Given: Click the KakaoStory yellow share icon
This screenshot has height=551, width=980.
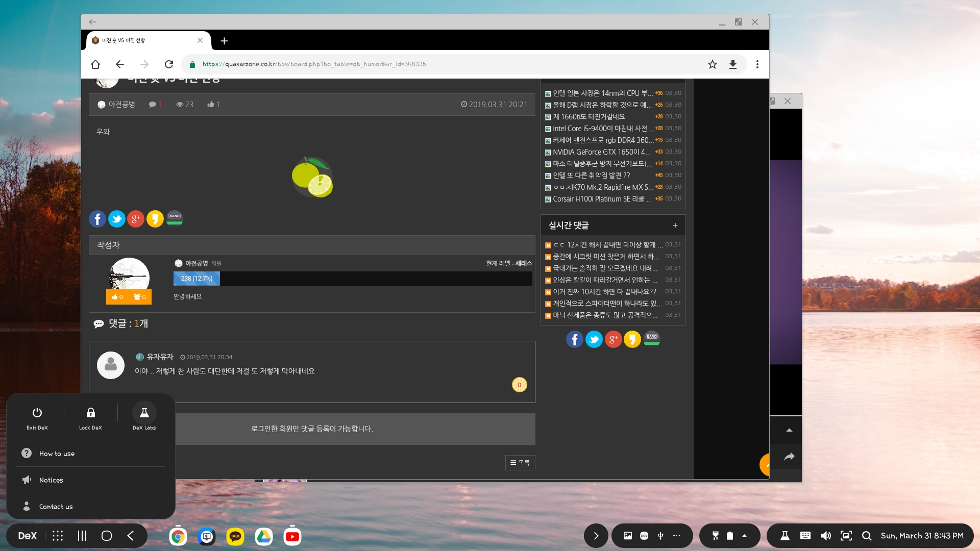Looking at the screenshot, I should click(x=155, y=219).
